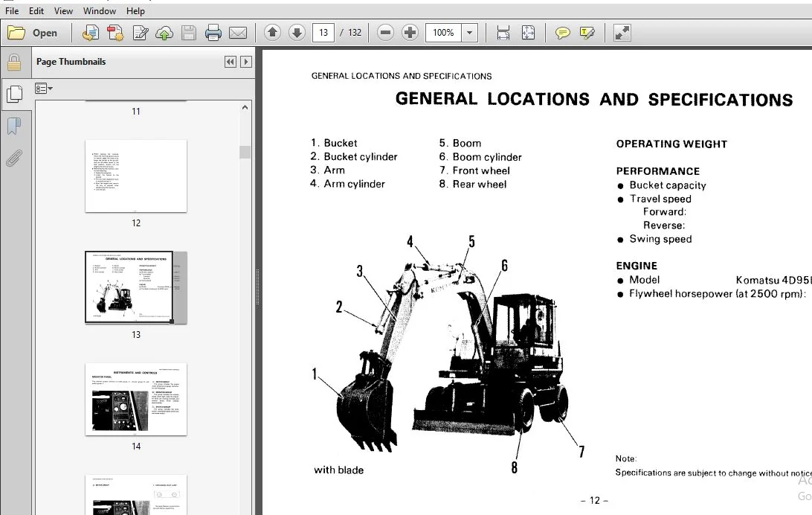Zoom in with plus button

[x=410, y=33]
